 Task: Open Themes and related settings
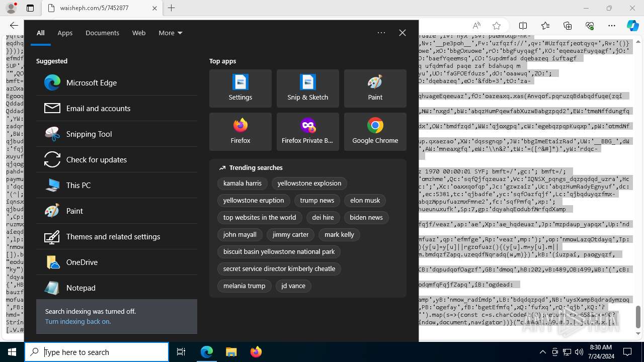pyautogui.click(x=117, y=236)
